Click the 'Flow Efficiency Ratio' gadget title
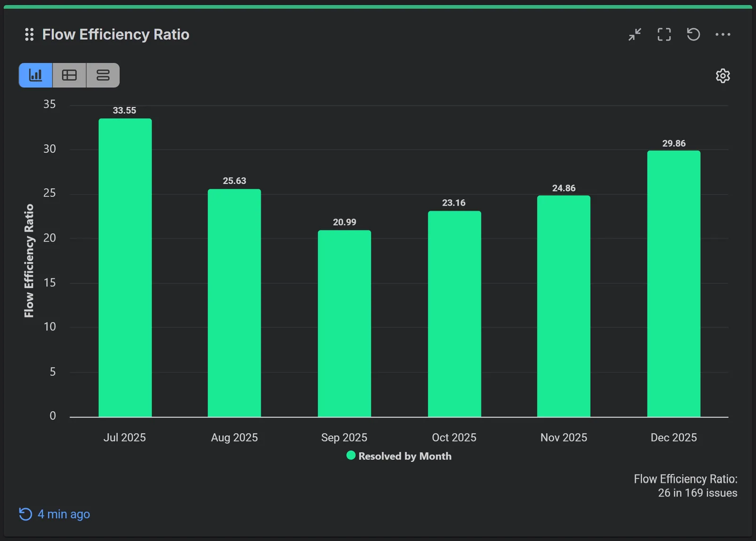The image size is (756, 541). [116, 34]
